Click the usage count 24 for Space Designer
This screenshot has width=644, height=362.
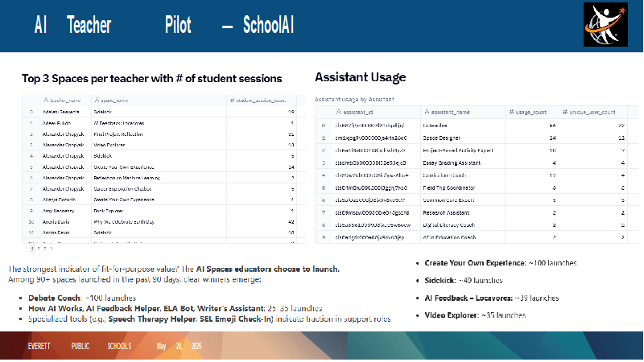click(x=552, y=138)
